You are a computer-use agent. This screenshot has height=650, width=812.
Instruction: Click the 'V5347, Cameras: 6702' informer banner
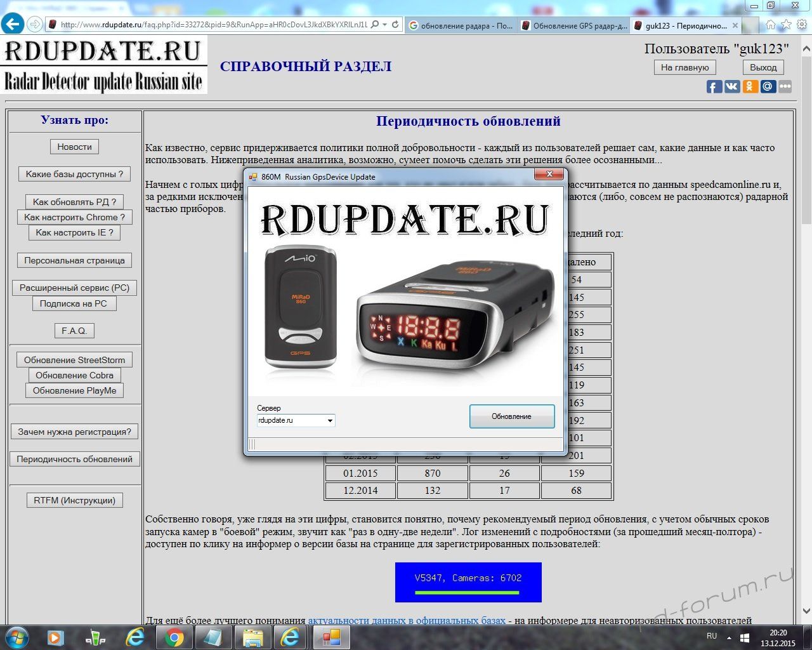(x=468, y=582)
